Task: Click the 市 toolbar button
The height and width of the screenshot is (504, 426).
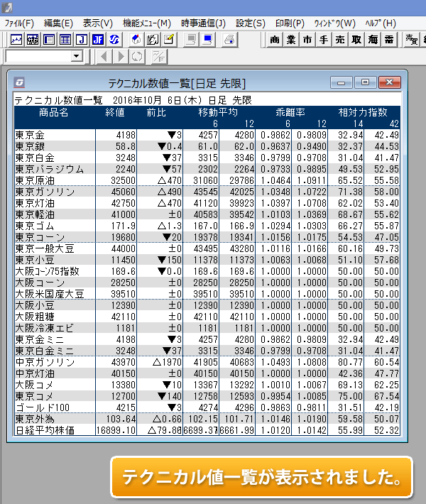Action: tap(307, 40)
